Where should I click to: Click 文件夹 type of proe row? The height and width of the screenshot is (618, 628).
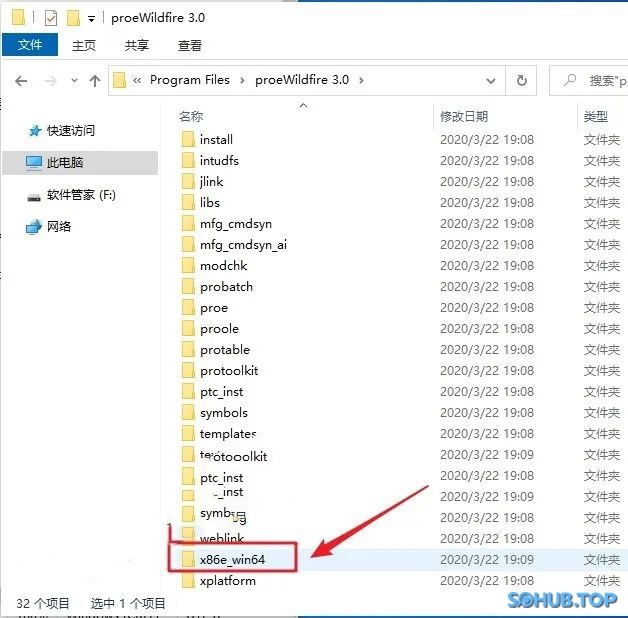(602, 308)
